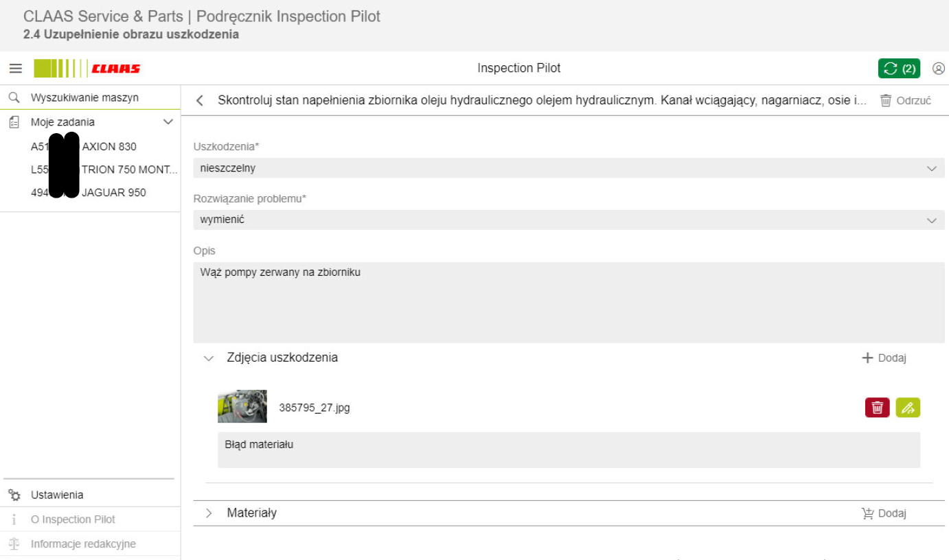
Task: Collapse the Moje zadania list
Action: [x=168, y=122]
